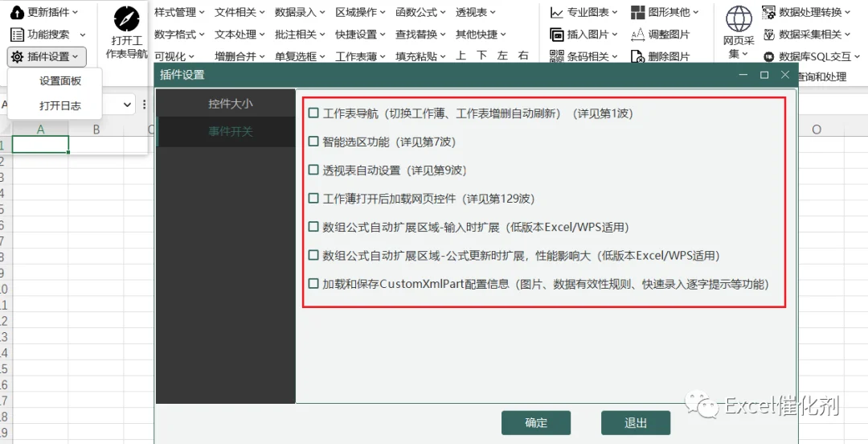Switch to 控件大小 tab
This screenshot has height=444, width=868.
226,103
